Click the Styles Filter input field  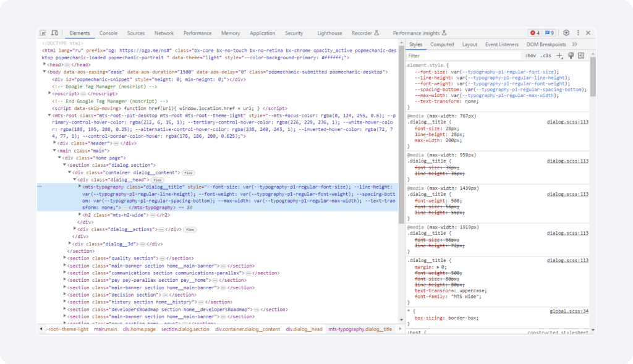[464, 56]
